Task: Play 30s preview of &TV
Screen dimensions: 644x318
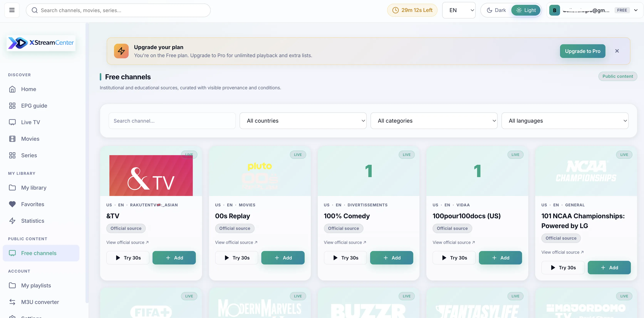Action: (x=128, y=258)
